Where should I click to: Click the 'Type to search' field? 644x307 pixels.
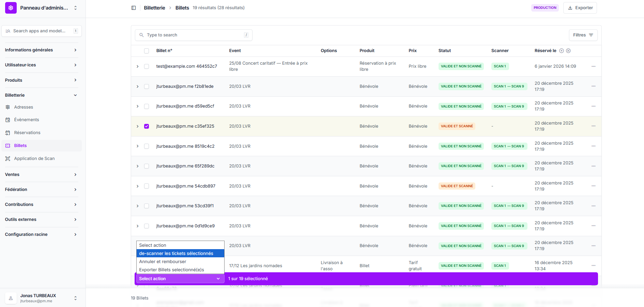pos(194,35)
